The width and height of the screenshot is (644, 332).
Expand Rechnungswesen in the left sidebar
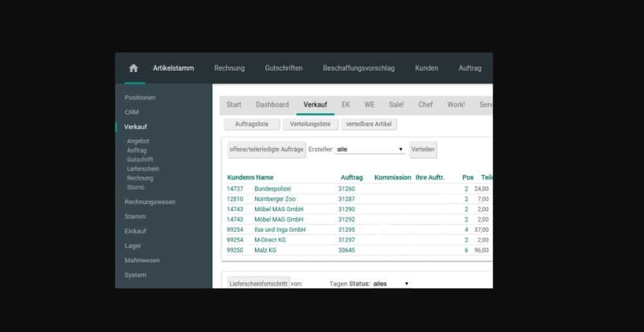tap(150, 202)
